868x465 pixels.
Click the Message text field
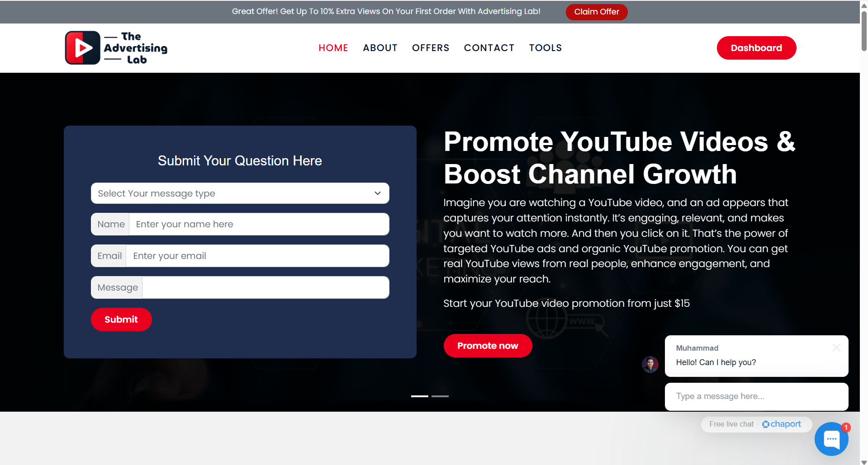coord(265,287)
